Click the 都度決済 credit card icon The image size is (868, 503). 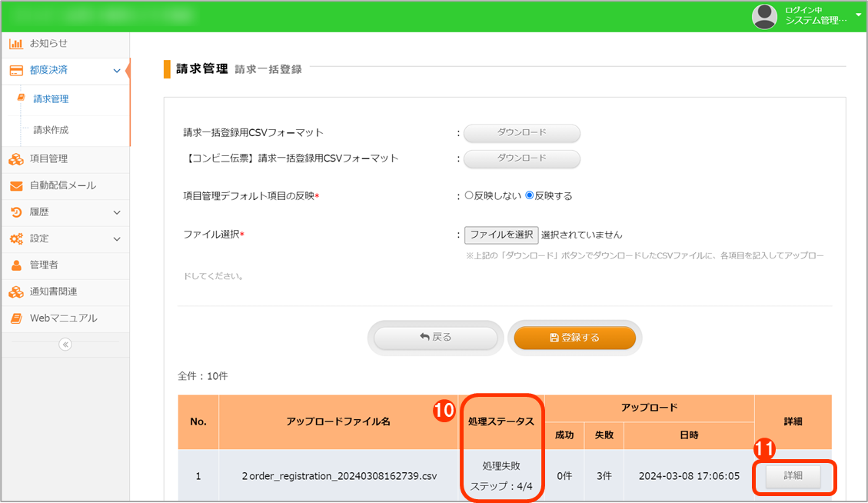(x=15, y=71)
